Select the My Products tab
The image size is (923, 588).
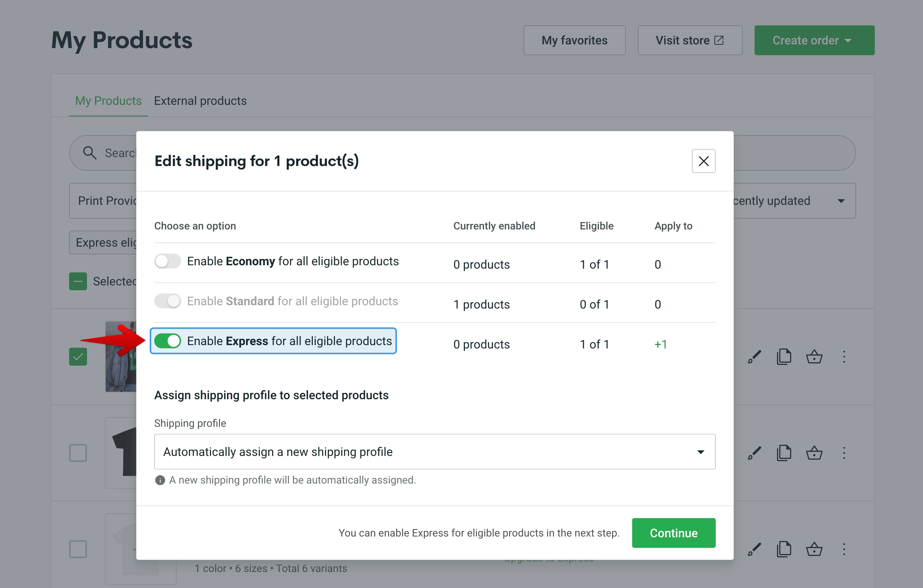point(108,101)
